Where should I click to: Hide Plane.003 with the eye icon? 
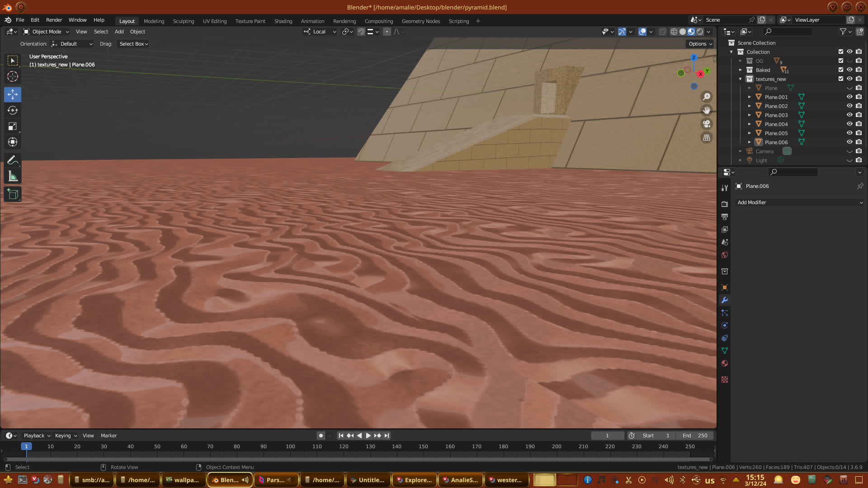(849, 115)
